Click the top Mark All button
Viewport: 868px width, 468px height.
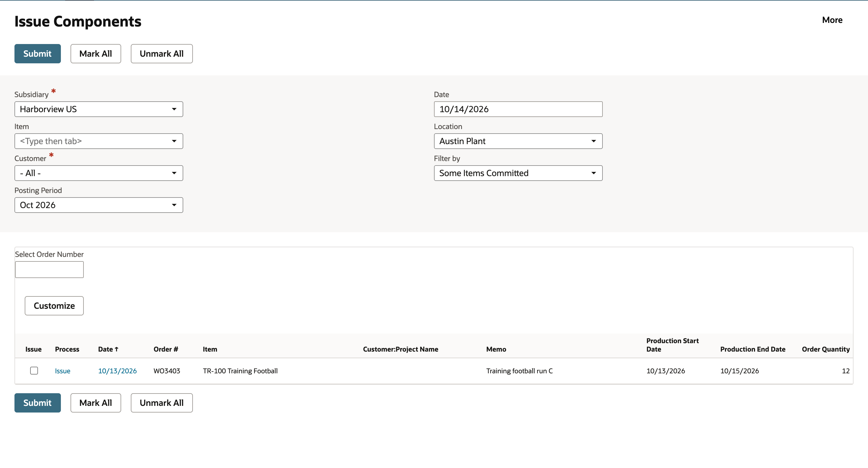(x=96, y=54)
